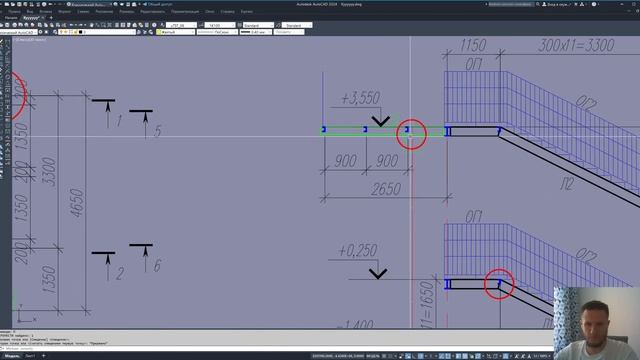Toggle grid display in the status bar

click(384, 356)
